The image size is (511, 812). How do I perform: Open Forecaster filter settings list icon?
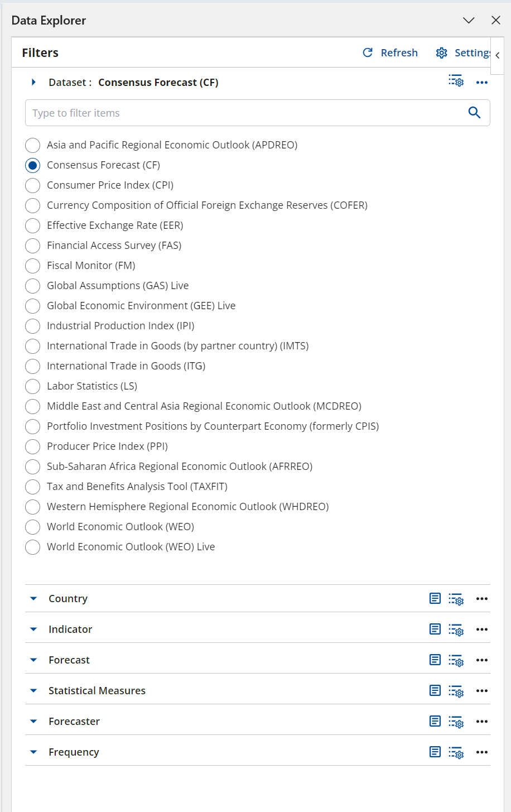456,722
